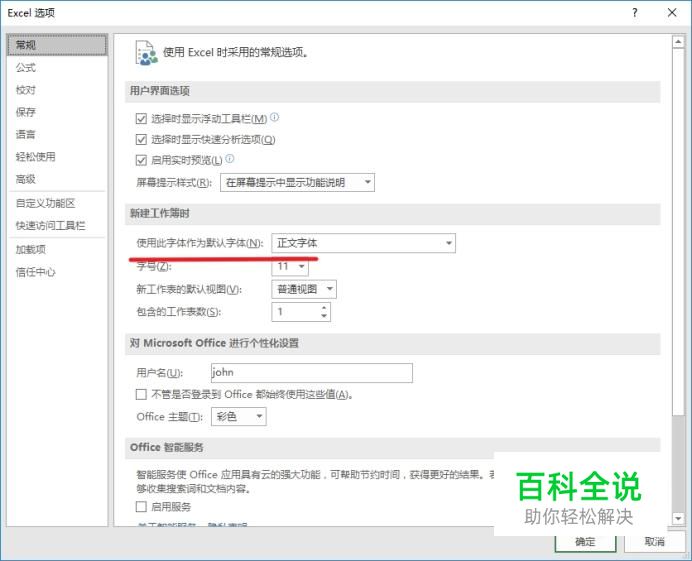692x561 pixels.
Task: Click 对 Microsoft Office 进行个性化设置 heading
Action: (x=214, y=343)
